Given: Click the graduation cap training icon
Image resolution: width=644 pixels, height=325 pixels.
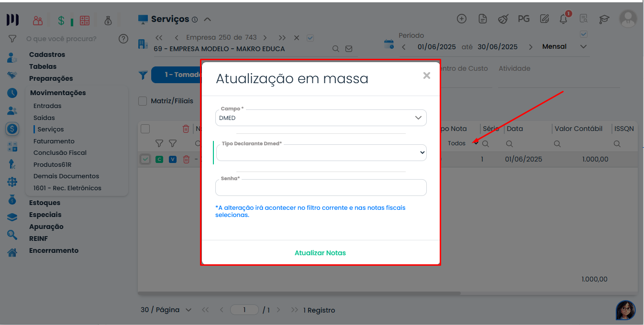Looking at the screenshot, I should 604,19.
